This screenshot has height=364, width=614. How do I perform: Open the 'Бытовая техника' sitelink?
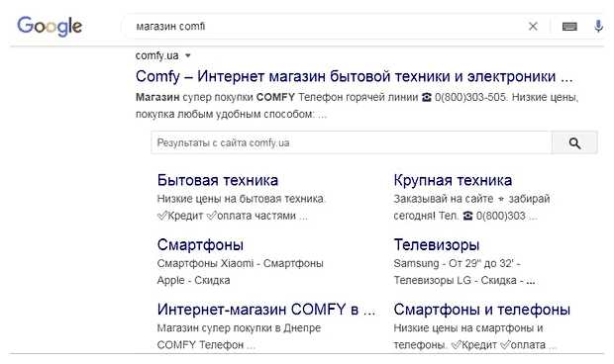(x=218, y=180)
